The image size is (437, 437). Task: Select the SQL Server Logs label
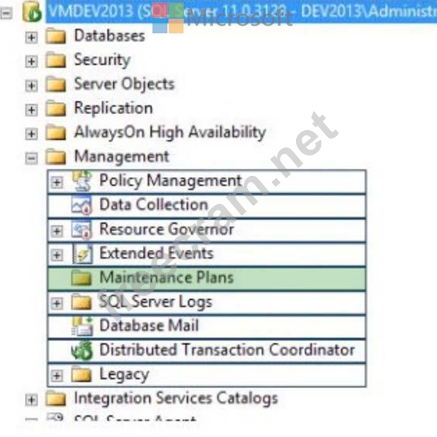tap(156, 302)
